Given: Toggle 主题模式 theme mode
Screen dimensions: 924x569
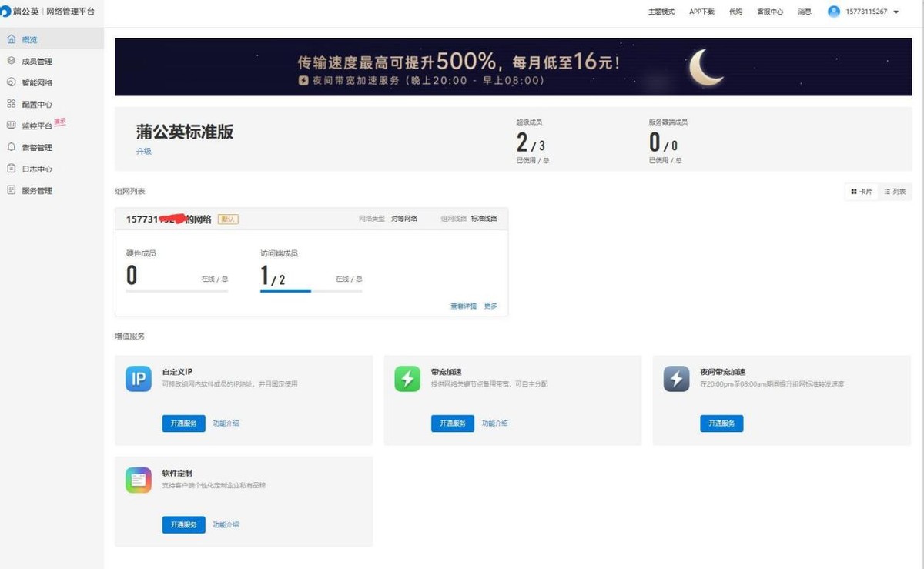Looking at the screenshot, I should tap(661, 12).
